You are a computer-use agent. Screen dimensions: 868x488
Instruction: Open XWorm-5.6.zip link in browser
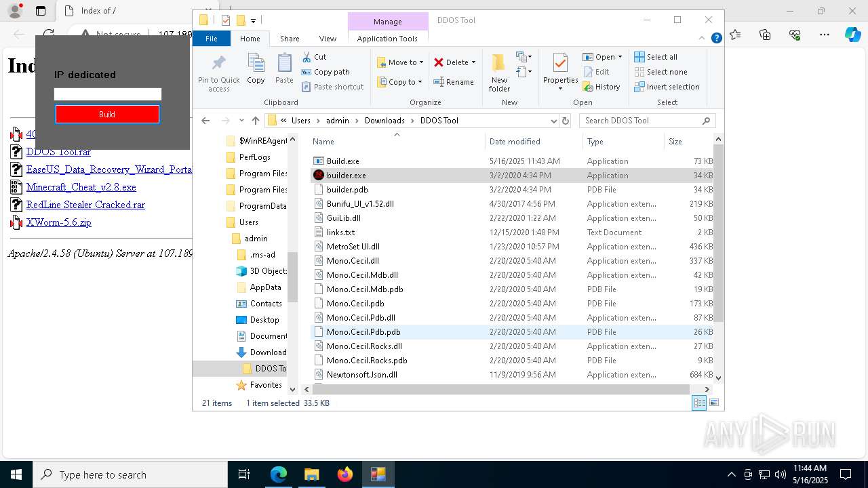(58, 222)
